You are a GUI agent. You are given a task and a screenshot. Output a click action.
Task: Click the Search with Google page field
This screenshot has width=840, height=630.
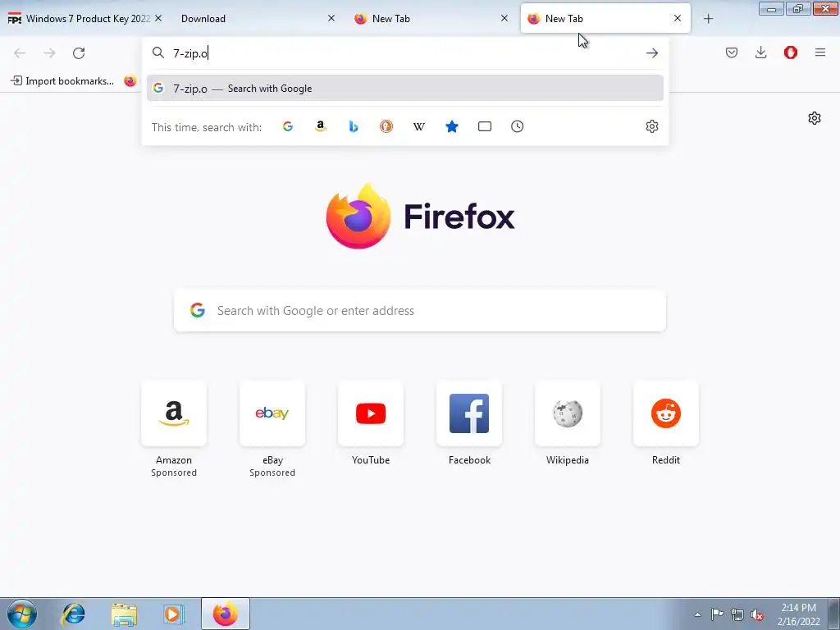click(x=420, y=311)
